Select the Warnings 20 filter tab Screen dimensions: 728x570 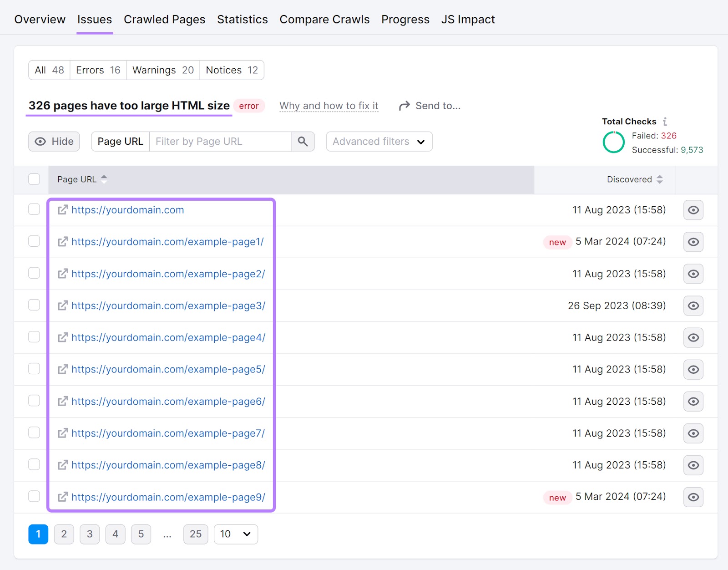(x=163, y=70)
